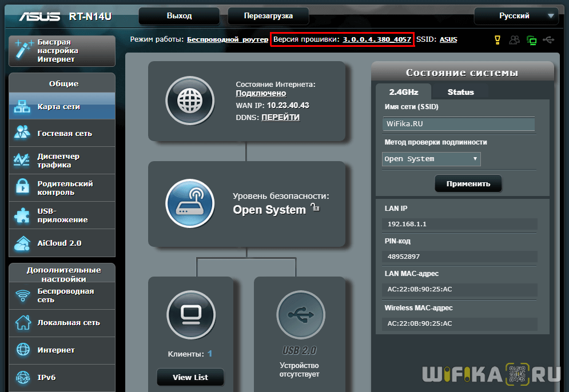Viewport: 569px width, 392px height.
Task: Click the USB status icon in header
Action: (549, 40)
